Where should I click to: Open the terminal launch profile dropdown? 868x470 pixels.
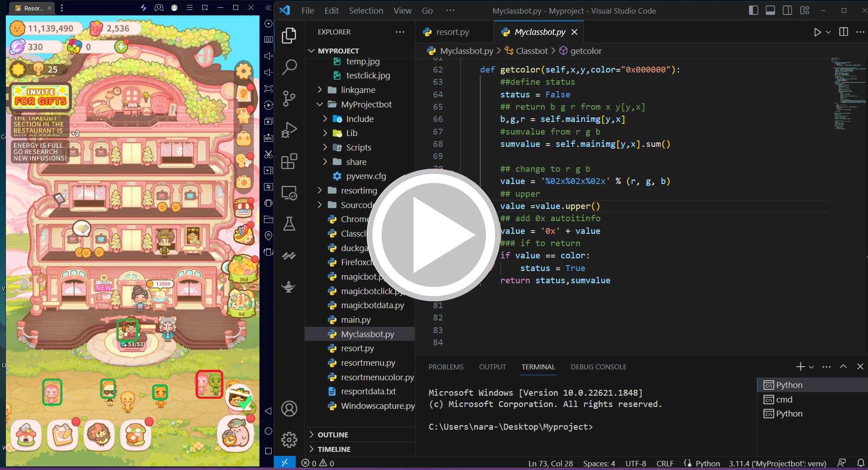(x=811, y=367)
